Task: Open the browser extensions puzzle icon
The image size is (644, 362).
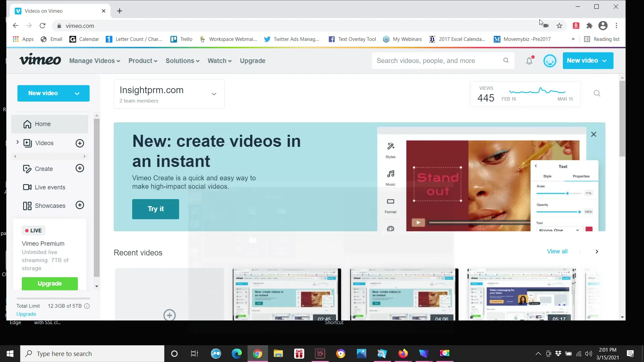Action: click(589, 26)
